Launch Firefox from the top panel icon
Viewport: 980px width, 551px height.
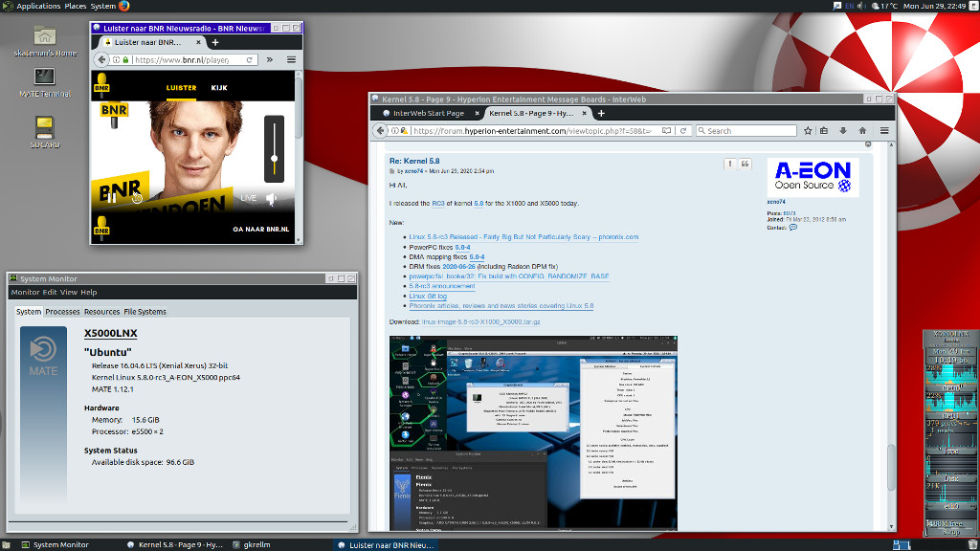point(123,6)
